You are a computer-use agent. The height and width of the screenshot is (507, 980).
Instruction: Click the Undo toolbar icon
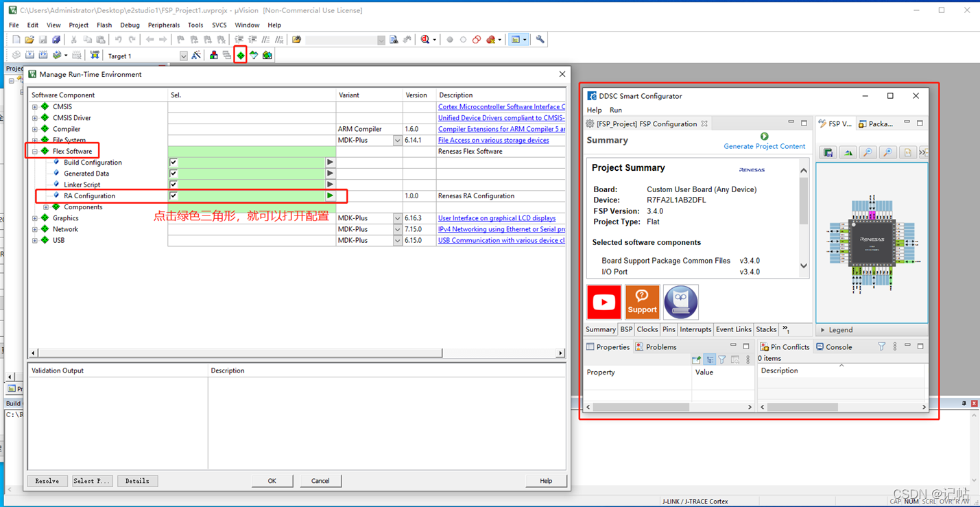coord(119,40)
